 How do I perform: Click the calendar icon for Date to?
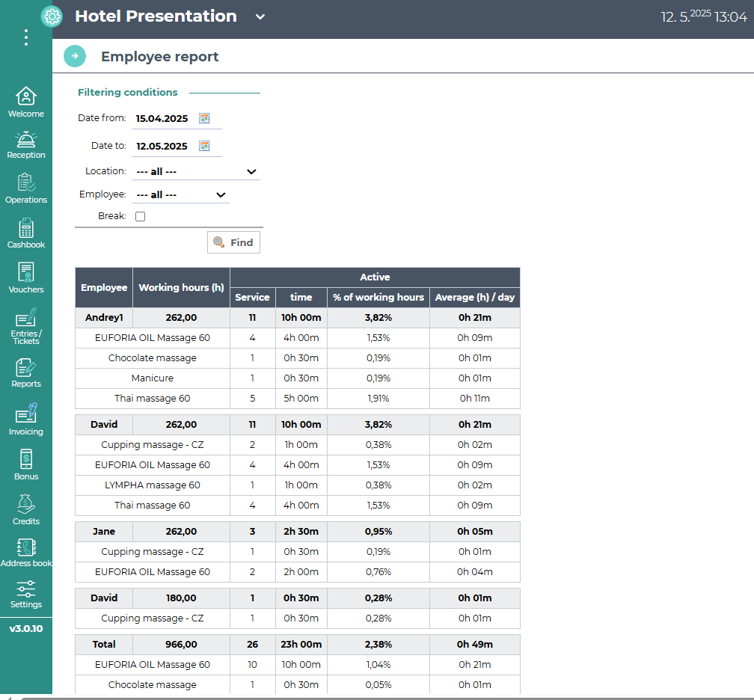(x=204, y=146)
